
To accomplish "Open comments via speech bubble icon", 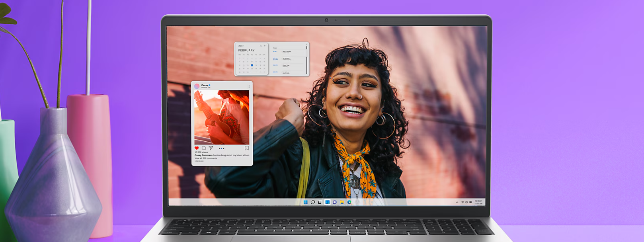I will click(204, 148).
